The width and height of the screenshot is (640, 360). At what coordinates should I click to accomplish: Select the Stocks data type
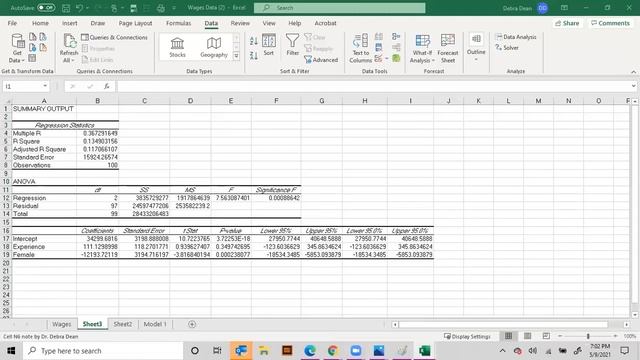[x=177, y=47]
